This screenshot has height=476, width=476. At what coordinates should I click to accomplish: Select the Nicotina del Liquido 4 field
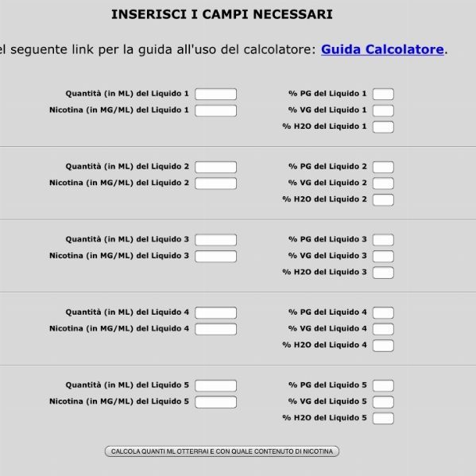[x=216, y=329]
